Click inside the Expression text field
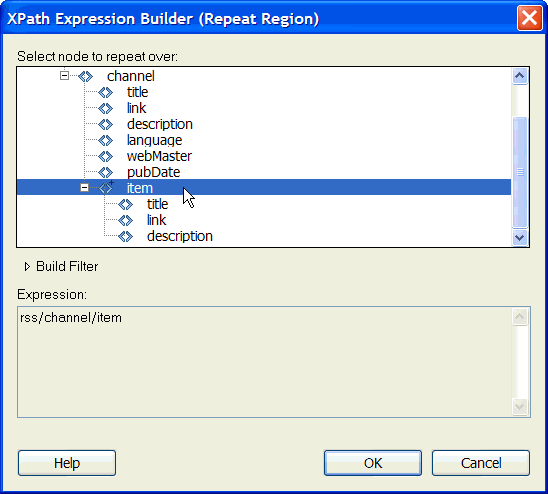 (265, 362)
